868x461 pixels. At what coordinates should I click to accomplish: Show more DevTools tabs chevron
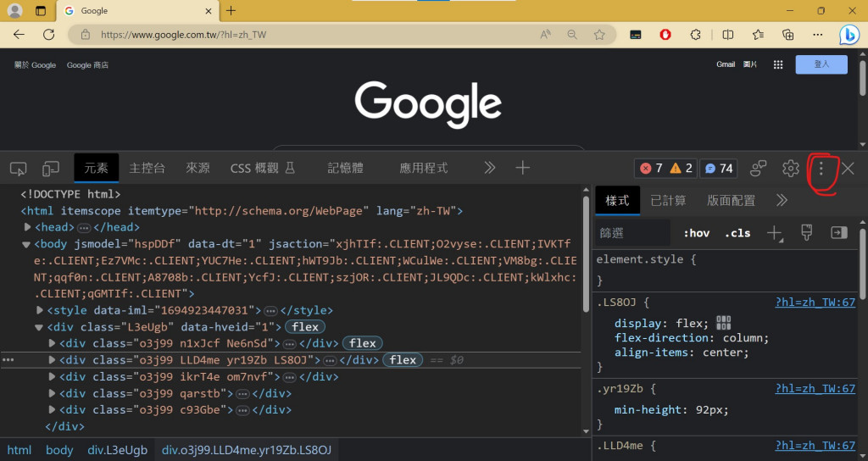pyautogui.click(x=489, y=168)
